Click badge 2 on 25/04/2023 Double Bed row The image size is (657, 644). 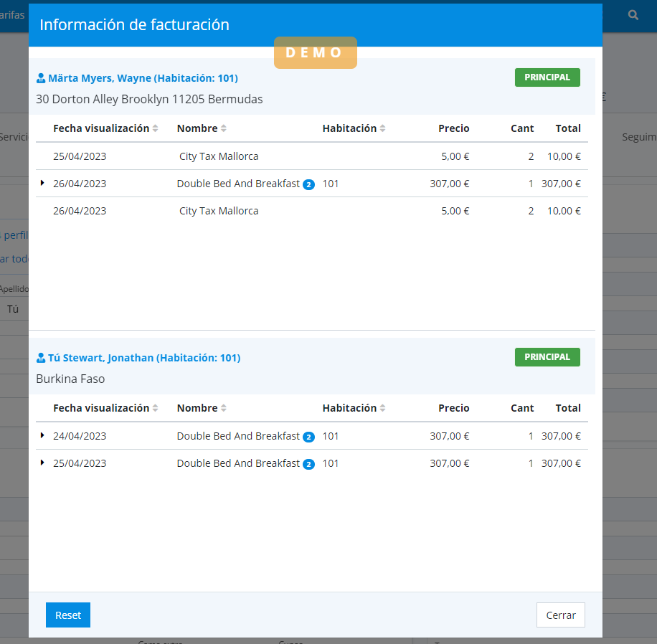click(308, 464)
